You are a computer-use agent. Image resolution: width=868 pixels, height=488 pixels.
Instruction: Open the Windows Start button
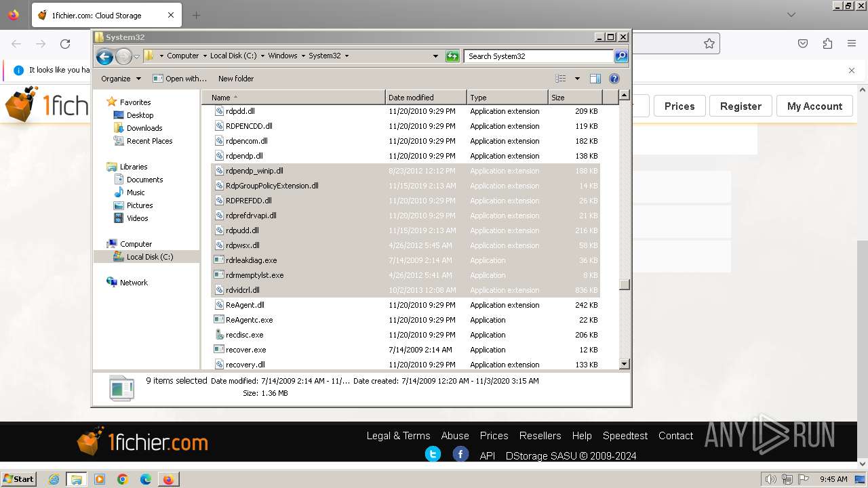[18, 479]
